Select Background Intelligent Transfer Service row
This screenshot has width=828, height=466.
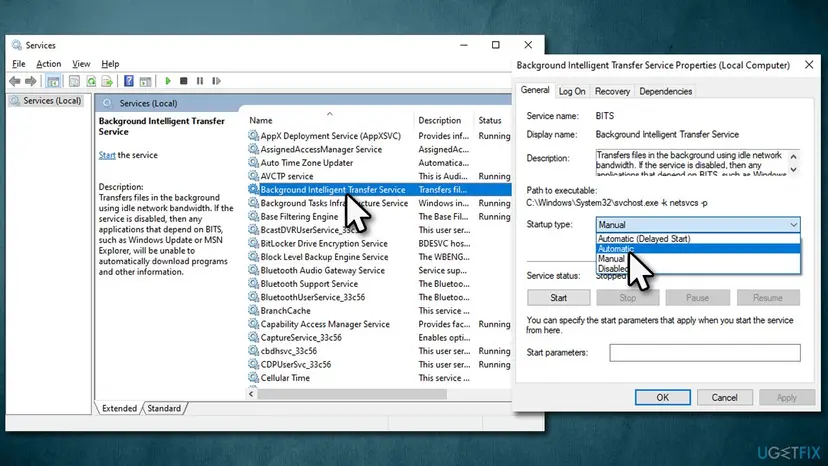click(x=379, y=190)
